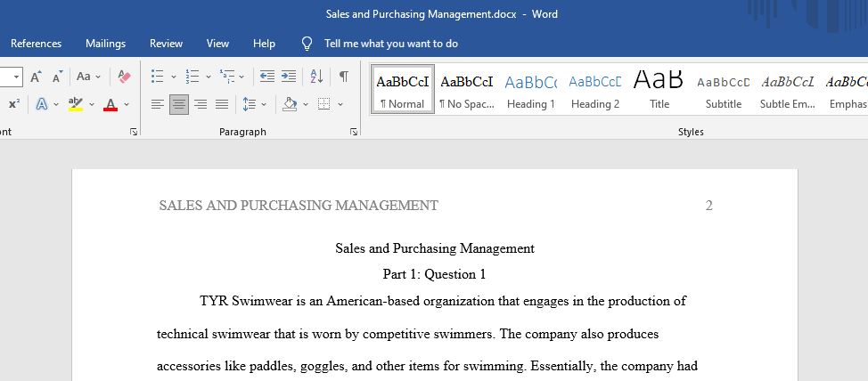Sort text alphabetically A to Z
This screenshot has width=868, height=381.
[x=316, y=77]
